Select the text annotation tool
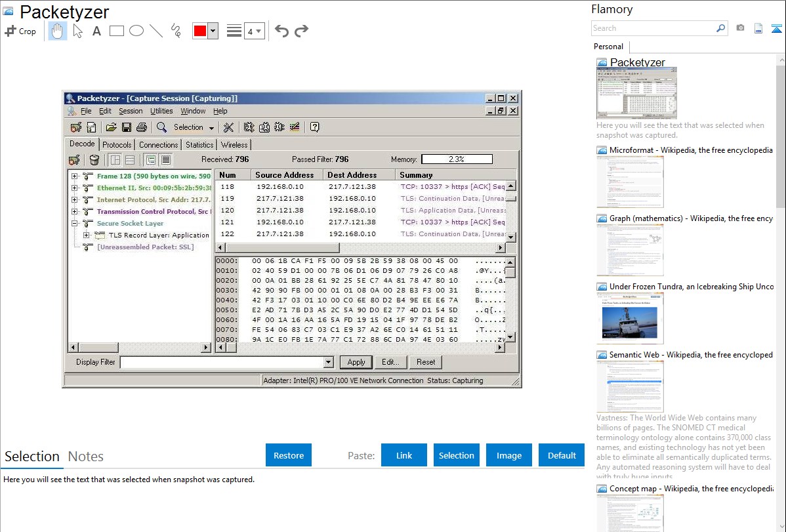This screenshot has height=532, width=786. (96, 31)
